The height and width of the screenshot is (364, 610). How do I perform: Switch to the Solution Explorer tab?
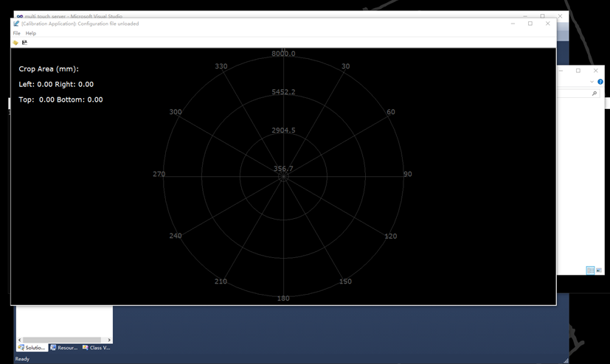32,347
